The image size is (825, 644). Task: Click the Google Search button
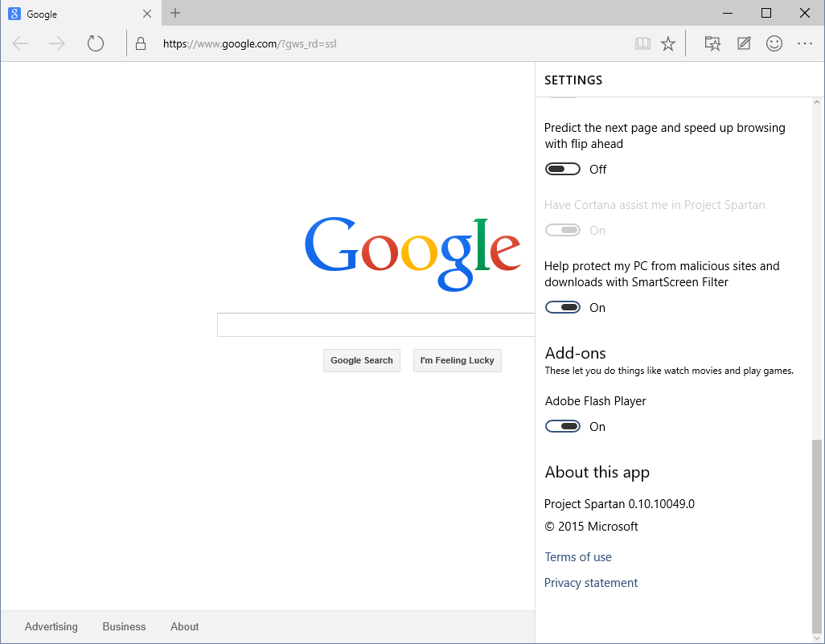[x=361, y=360]
